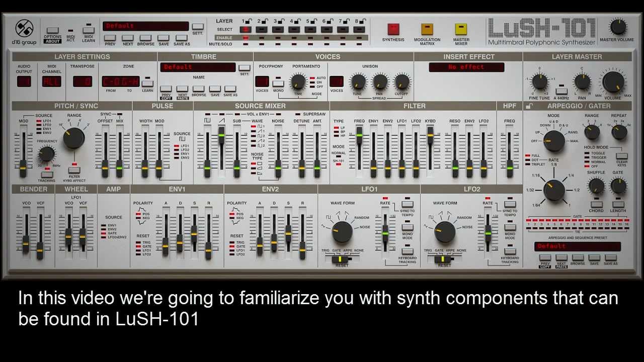Image resolution: width=644 pixels, height=362 pixels.
Task: Select layer 5 button
Action: click(310, 30)
